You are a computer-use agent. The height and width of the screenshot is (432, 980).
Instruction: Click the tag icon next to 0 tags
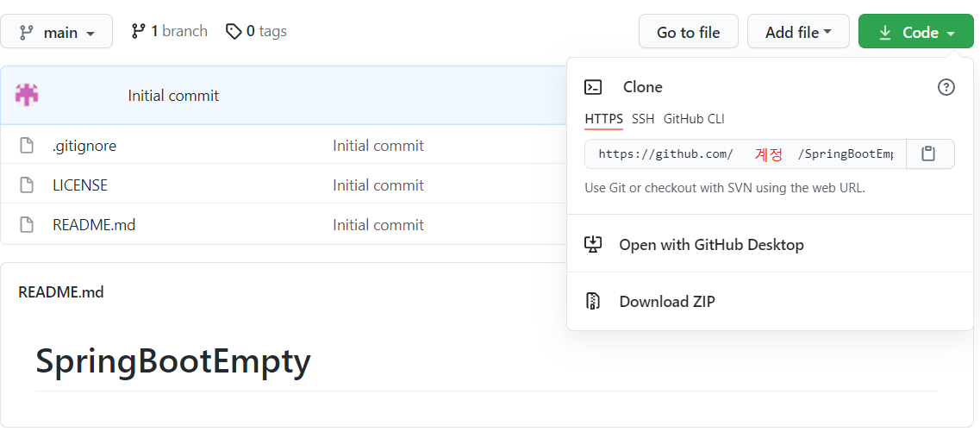(234, 31)
